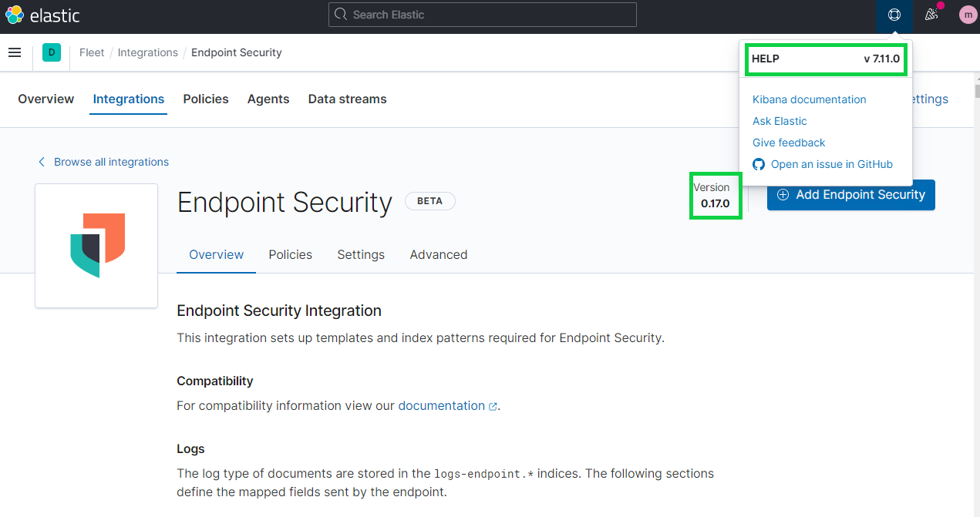Collapse the help popover via the Help icon
This screenshot has width=980, height=517.
tap(894, 15)
